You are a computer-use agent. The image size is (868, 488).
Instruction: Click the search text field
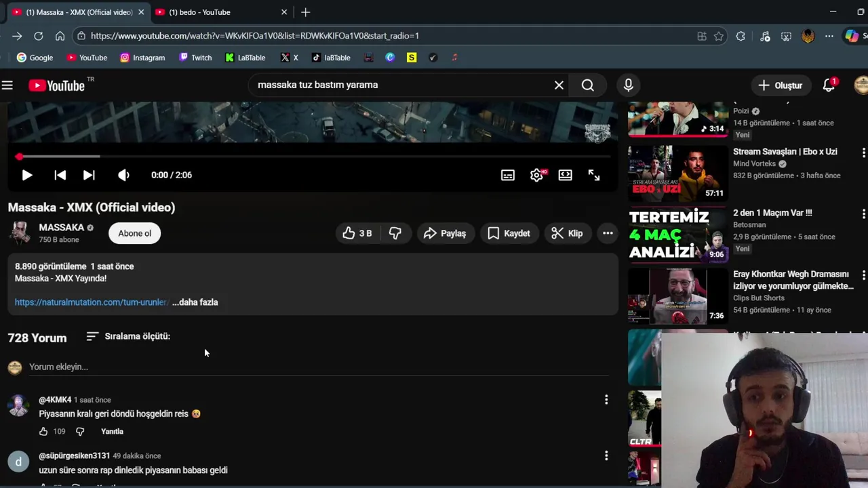tap(400, 85)
